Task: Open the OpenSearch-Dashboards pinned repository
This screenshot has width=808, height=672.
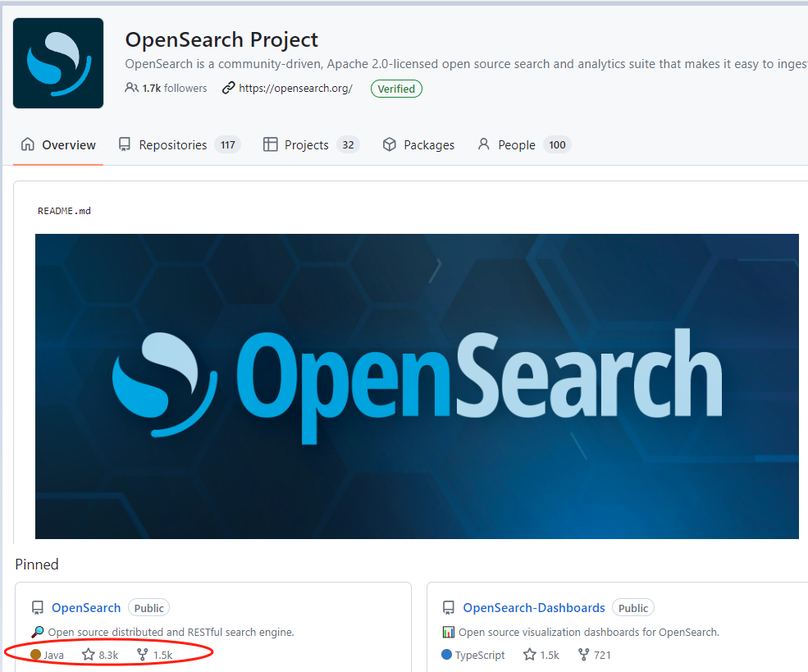Action: tap(534, 607)
